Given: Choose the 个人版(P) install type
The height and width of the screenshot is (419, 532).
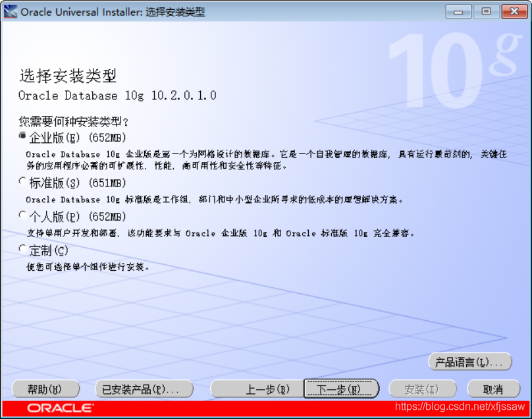Looking at the screenshot, I should pyautogui.click(x=22, y=215).
